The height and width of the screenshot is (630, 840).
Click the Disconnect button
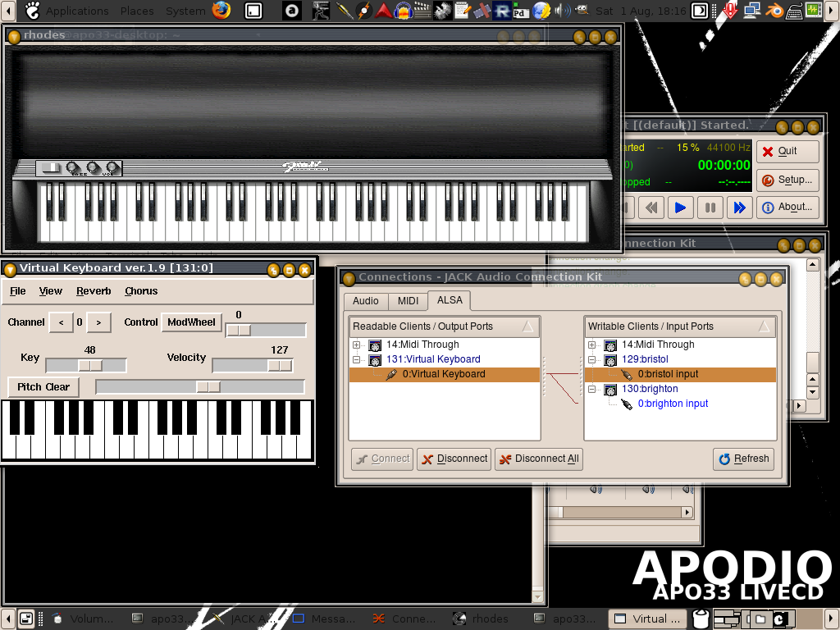point(454,459)
